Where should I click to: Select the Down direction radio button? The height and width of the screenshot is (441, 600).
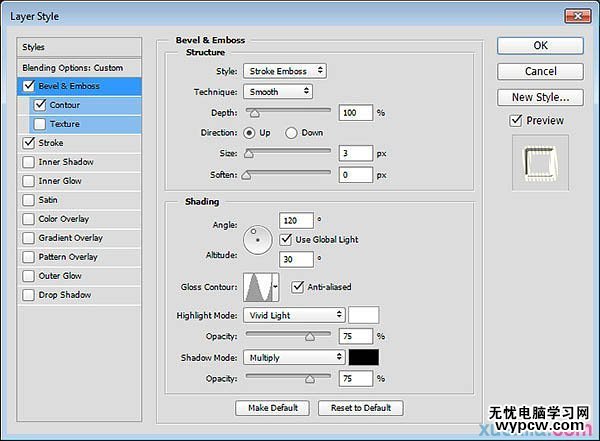click(x=291, y=133)
